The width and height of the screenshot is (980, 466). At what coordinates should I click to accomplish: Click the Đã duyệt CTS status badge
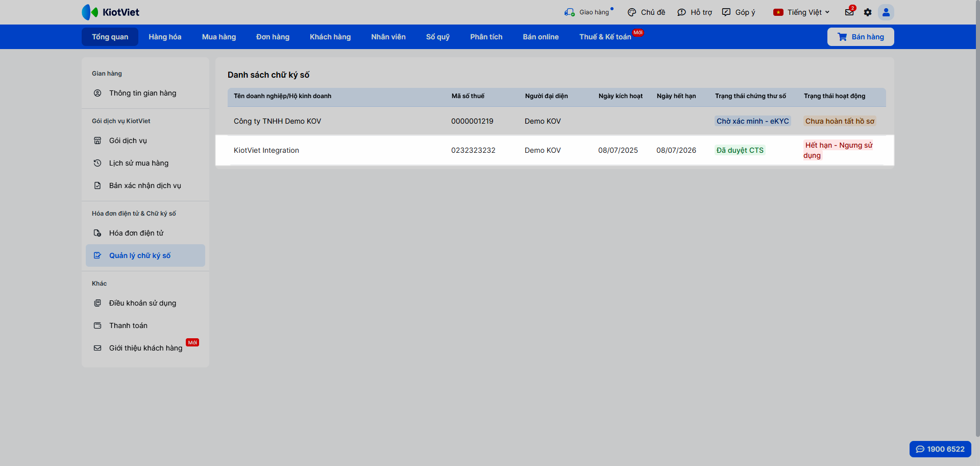coord(740,150)
